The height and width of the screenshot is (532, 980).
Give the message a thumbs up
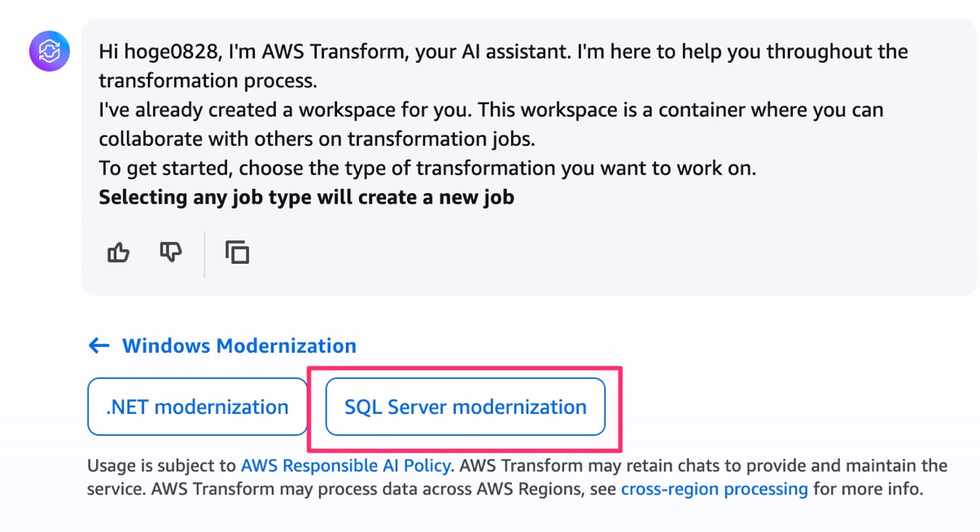pyautogui.click(x=119, y=253)
